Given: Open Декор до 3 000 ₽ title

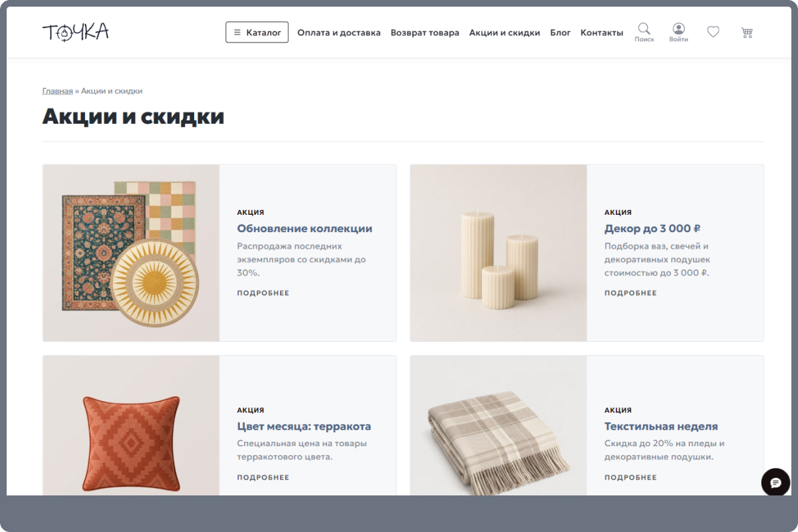Looking at the screenshot, I should [652, 229].
